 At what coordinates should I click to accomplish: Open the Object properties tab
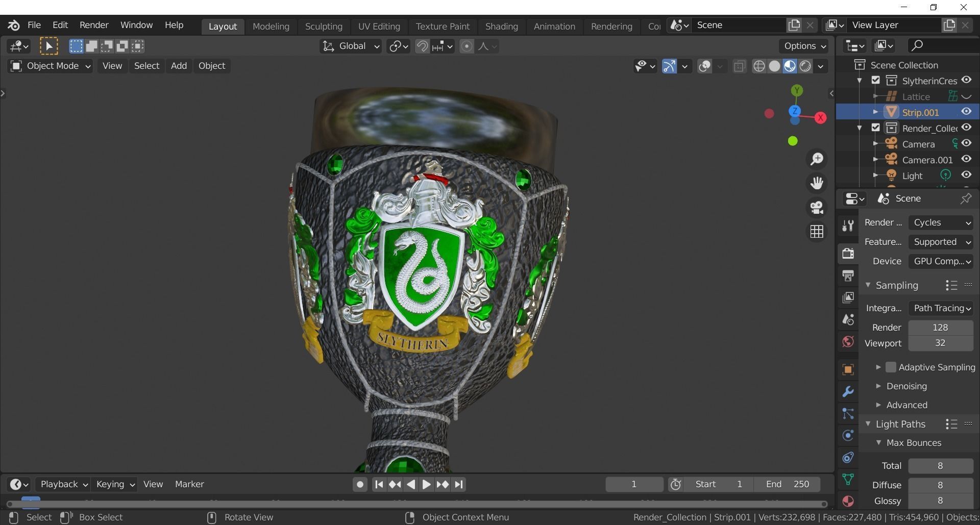[x=848, y=369]
